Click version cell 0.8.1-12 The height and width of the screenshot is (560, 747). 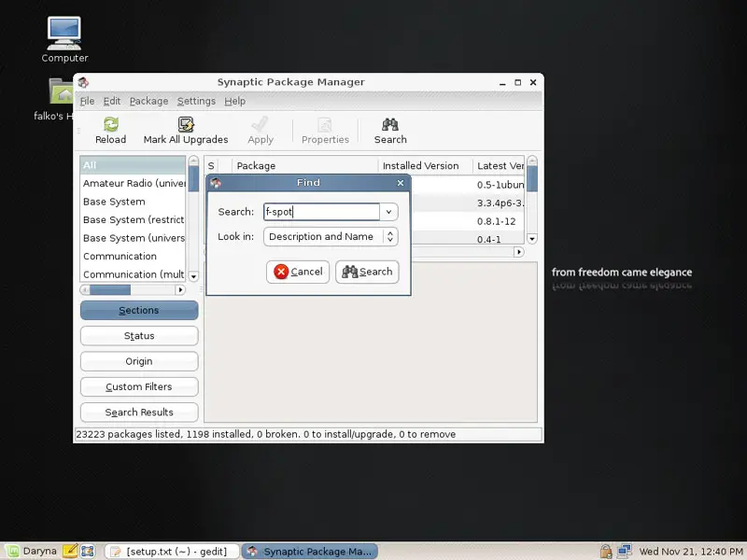(x=497, y=221)
